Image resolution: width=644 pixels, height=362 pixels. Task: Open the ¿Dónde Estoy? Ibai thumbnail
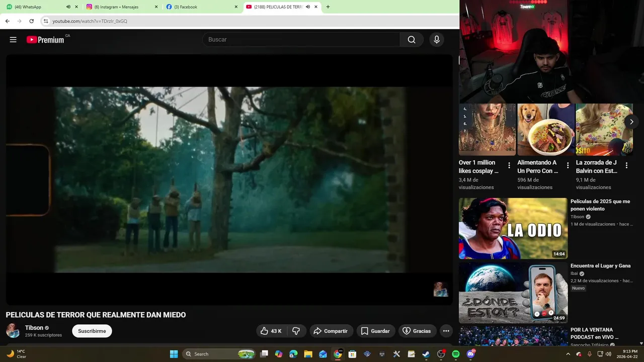coord(513,293)
